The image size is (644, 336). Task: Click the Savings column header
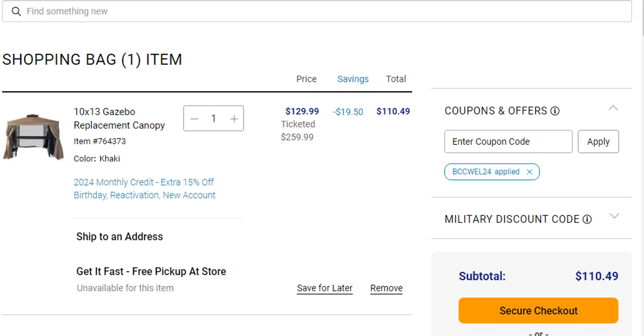pos(353,79)
